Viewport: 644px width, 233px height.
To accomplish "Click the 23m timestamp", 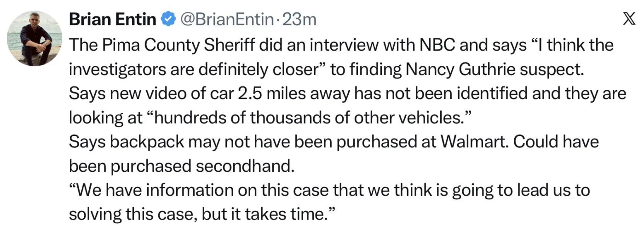I will coord(299,19).
